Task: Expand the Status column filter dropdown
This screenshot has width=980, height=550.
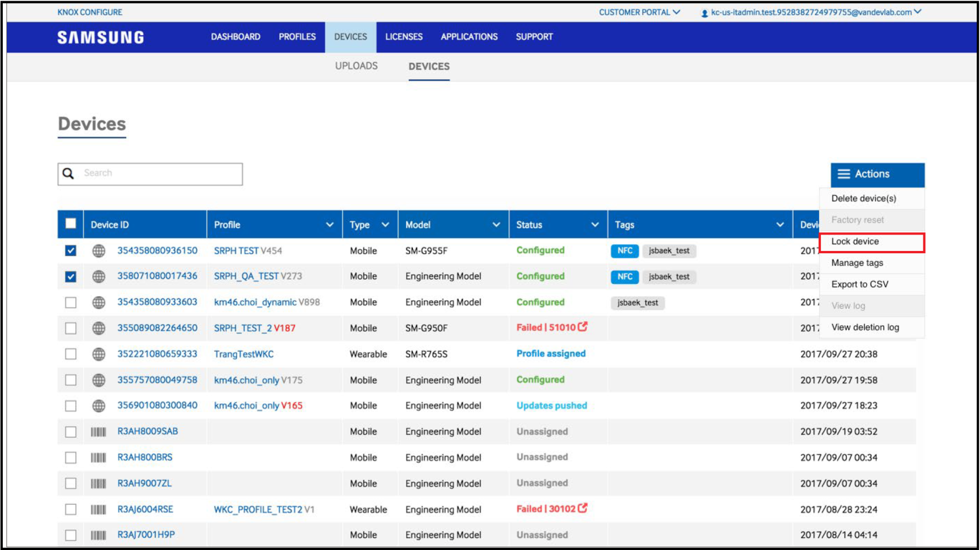Action: pos(595,225)
